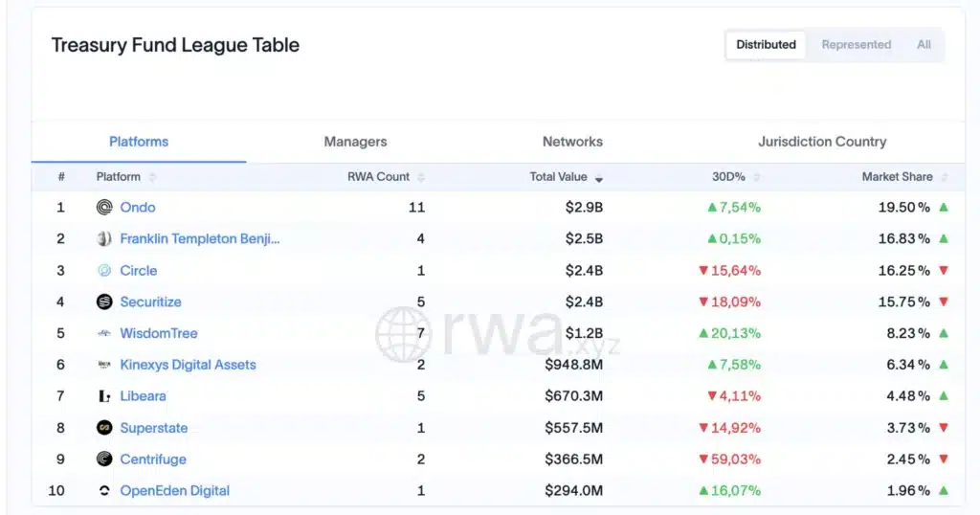Open the Networks tab
Screen dimensions: 980x515
(572, 142)
